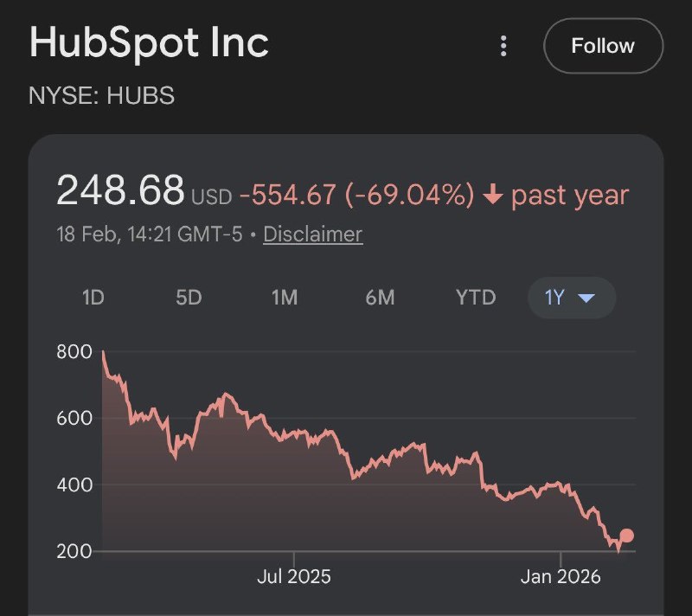Open the three-dot more options menu
The image size is (692, 616).
coord(503,46)
